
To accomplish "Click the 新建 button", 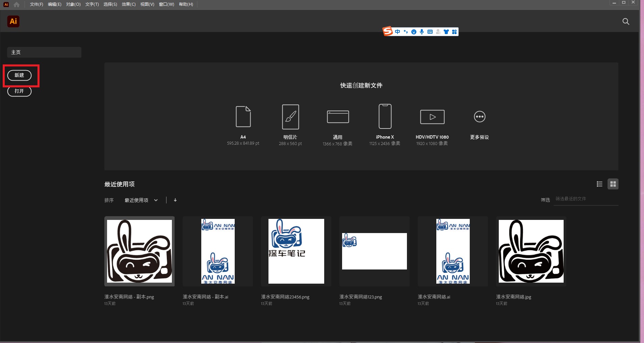I will pos(20,75).
